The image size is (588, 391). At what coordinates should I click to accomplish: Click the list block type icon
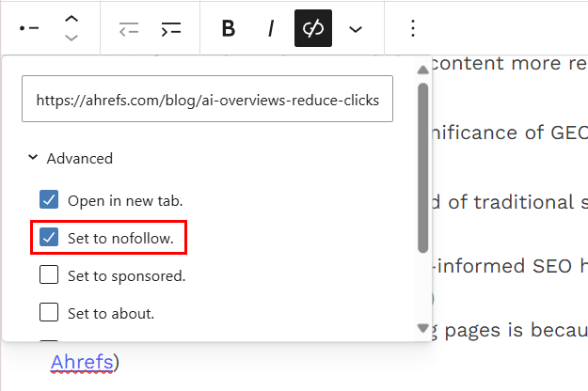[x=29, y=28]
